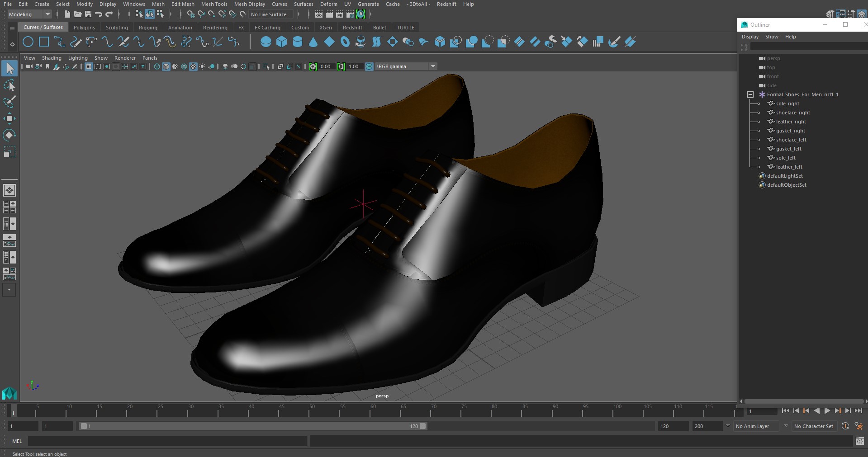Open the viewport Lighting menu
The image size is (868, 457).
[x=78, y=58]
